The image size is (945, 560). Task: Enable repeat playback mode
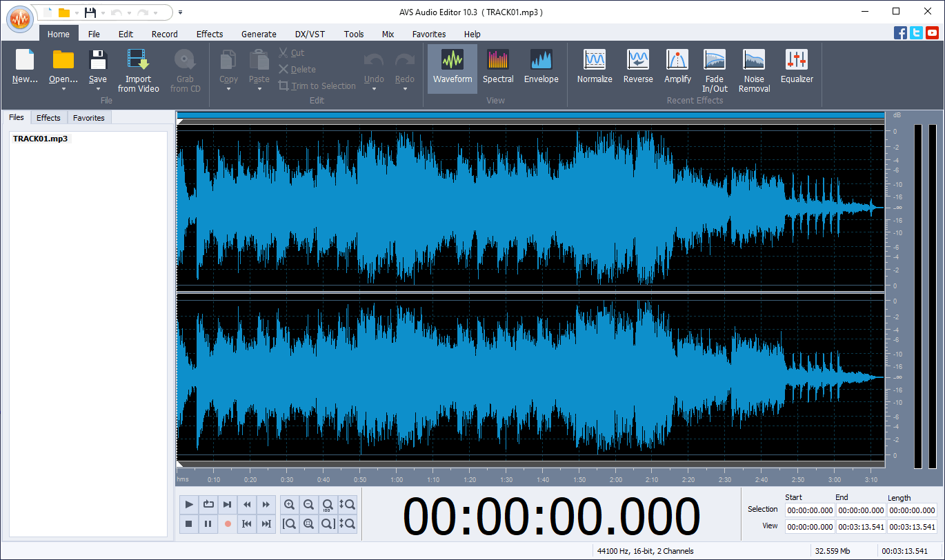[x=208, y=504]
